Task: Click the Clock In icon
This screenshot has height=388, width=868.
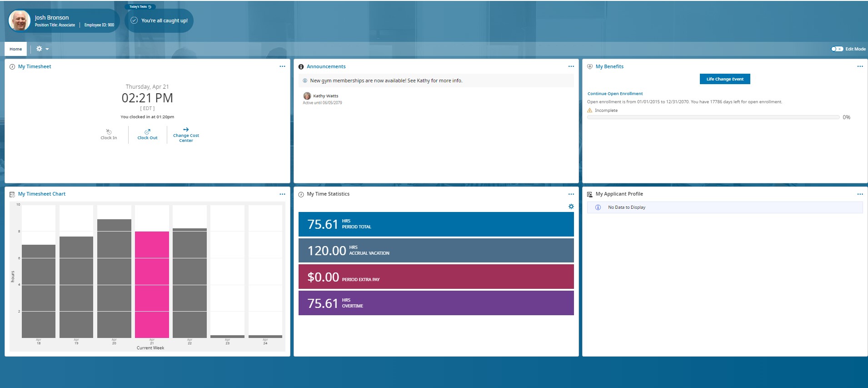Action: click(109, 131)
